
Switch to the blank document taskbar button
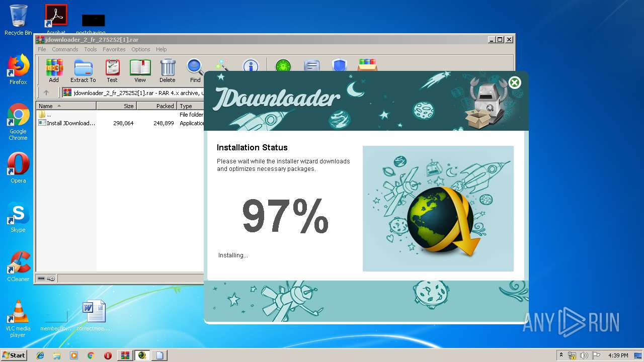click(x=160, y=355)
